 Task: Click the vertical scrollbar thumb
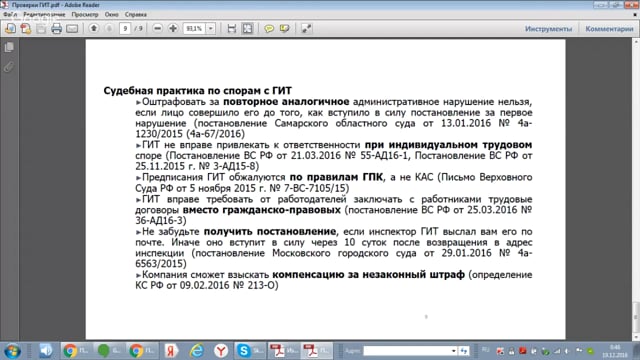(636, 317)
